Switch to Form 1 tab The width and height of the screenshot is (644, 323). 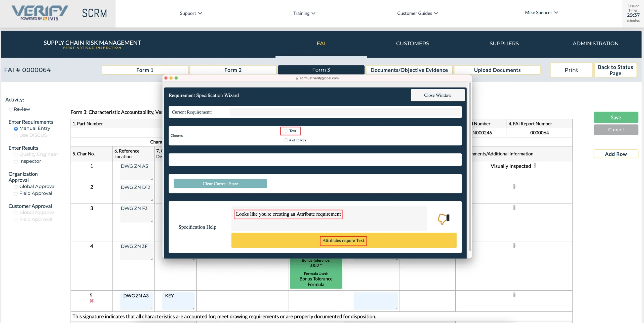coord(145,70)
